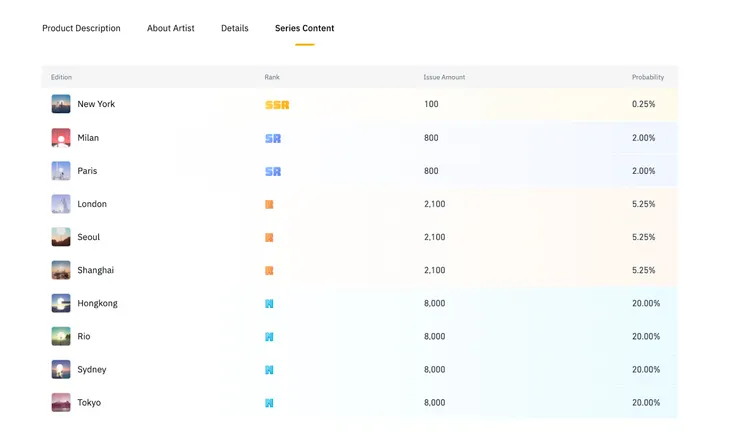Switch to the Product Description tab
The image size is (740, 445).
[x=81, y=28]
